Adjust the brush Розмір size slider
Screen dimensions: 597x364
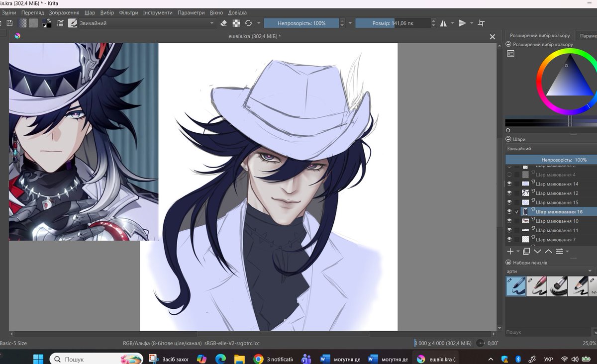click(393, 23)
